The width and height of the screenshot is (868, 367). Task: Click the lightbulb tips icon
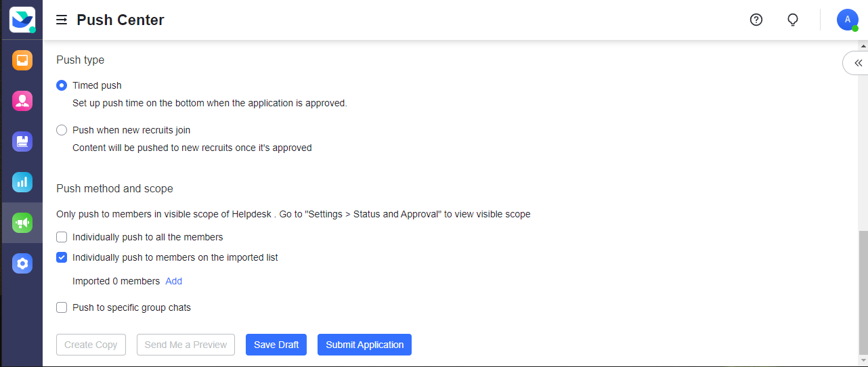tap(793, 20)
